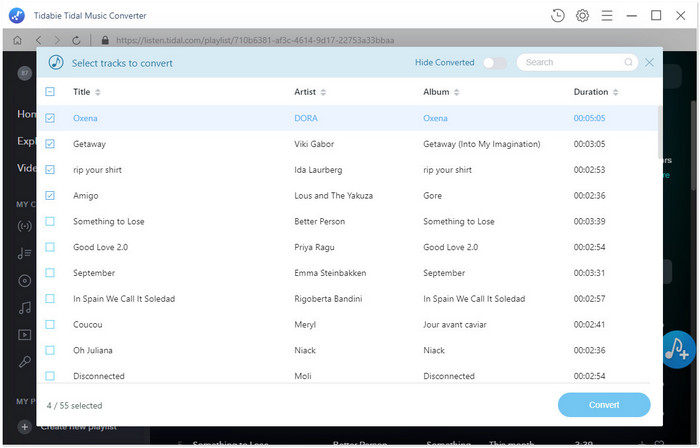Click the DORA artist name

click(x=306, y=118)
